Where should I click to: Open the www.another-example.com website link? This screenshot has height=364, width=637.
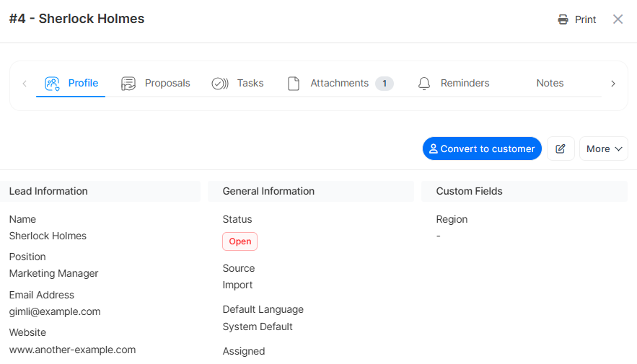(x=72, y=350)
